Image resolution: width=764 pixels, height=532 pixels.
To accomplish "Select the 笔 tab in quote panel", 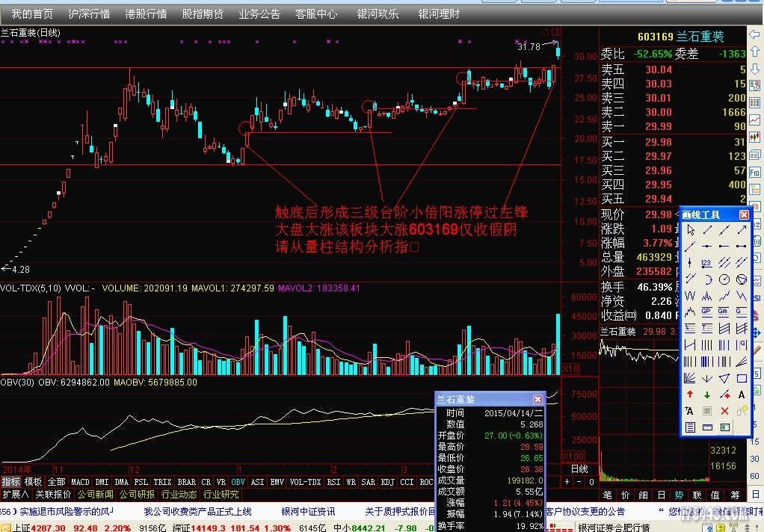I will click(608, 495).
